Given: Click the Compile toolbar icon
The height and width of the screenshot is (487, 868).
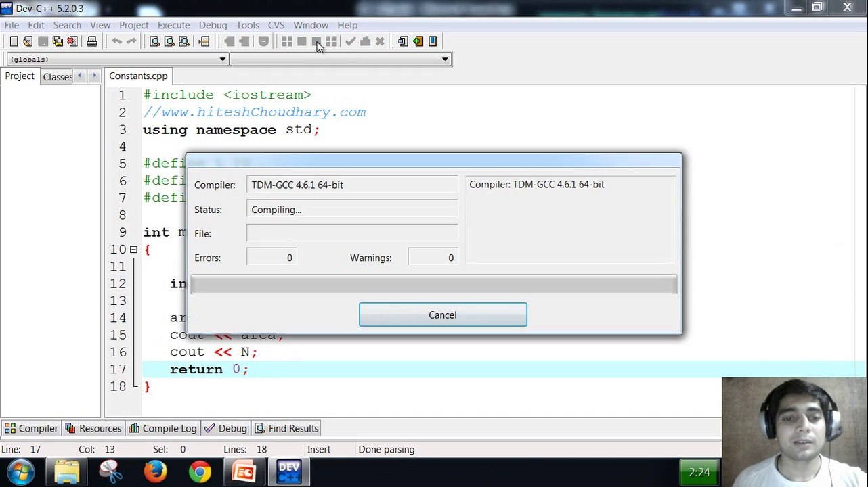Looking at the screenshot, I should [x=287, y=41].
